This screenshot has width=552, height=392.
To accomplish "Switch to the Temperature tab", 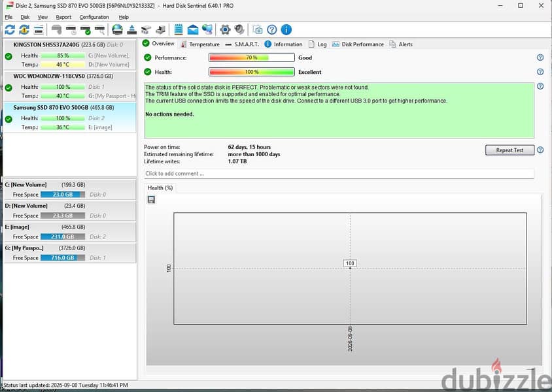I will [x=200, y=44].
